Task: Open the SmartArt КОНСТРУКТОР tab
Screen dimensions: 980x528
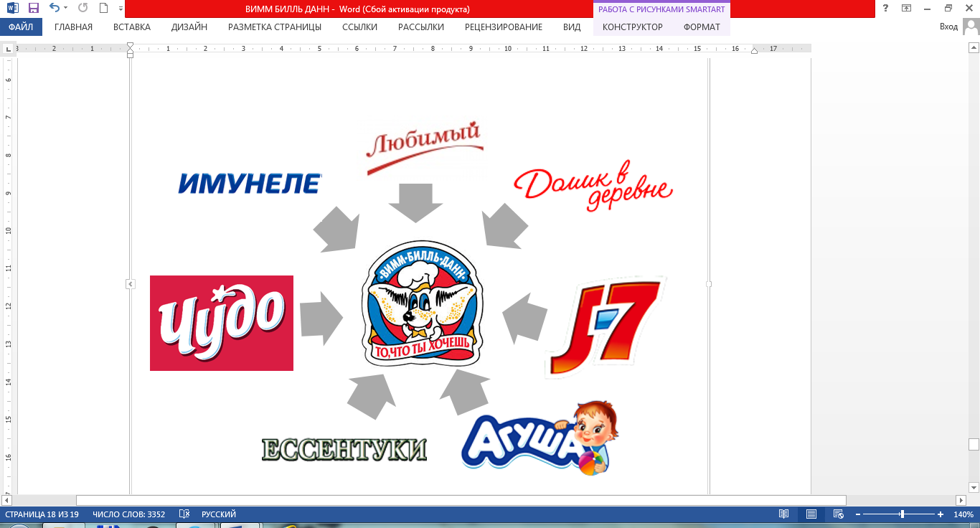Action: click(633, 27)
